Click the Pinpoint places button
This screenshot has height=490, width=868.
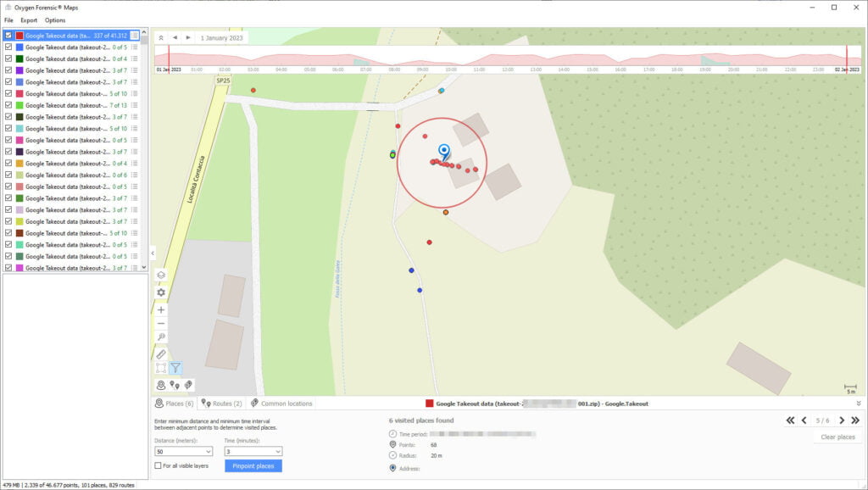pyautogui.click(x=253, y=465)
